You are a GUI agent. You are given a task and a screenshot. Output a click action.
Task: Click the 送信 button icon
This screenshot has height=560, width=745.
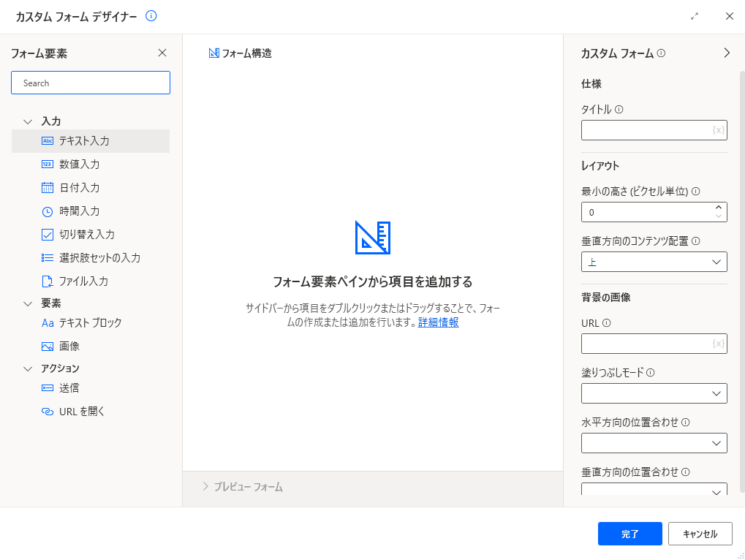click(x=48, y=388)
